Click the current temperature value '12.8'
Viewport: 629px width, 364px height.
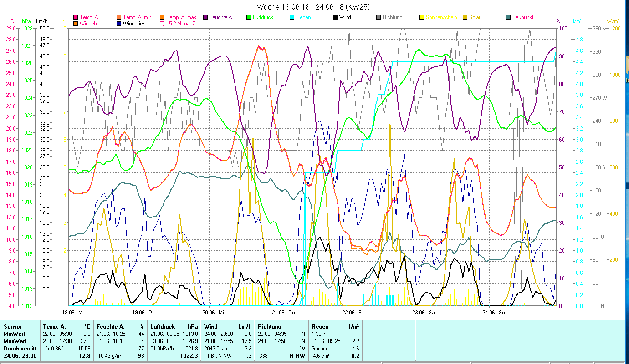pyautogui.click(x=85, y=356)
